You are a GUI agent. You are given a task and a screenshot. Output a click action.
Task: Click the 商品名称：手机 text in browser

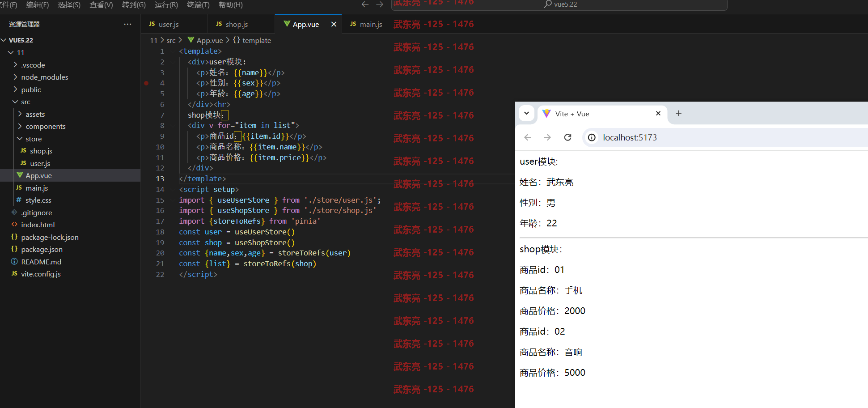click(x=551, y=290)
